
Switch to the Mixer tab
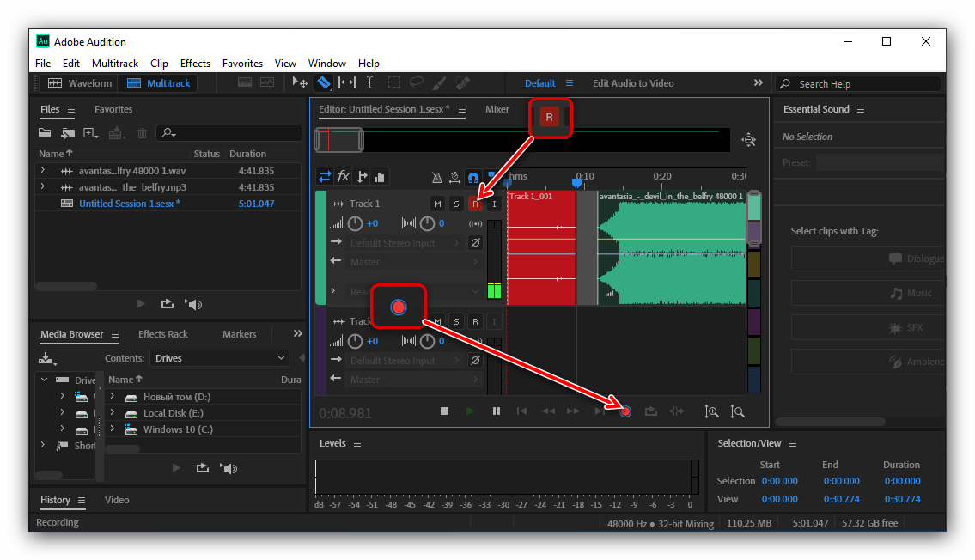(497, 109)
